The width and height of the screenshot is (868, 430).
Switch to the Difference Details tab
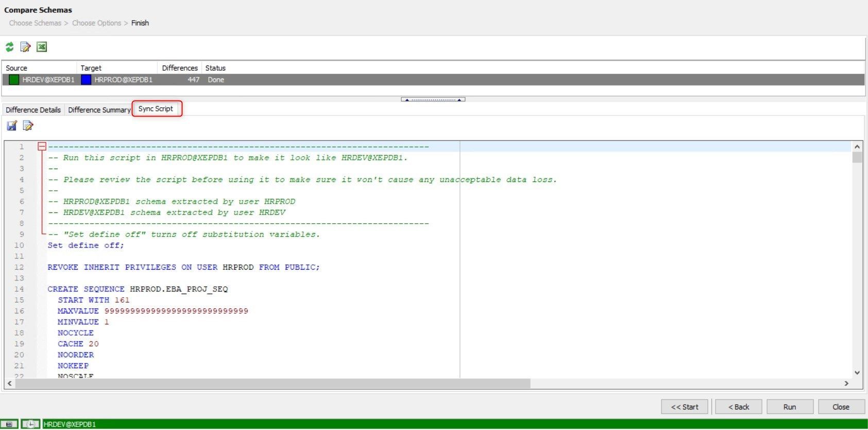[33, 110]
